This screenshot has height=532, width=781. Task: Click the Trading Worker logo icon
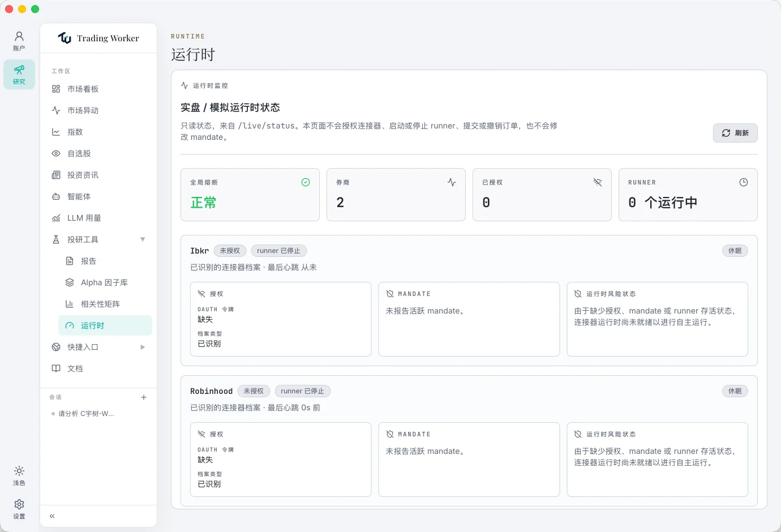pos(65,38)
